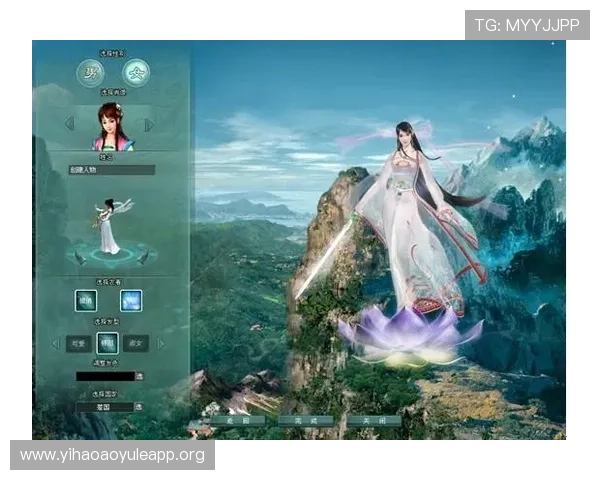Rotate the character preview right

[x=143, y=257]
